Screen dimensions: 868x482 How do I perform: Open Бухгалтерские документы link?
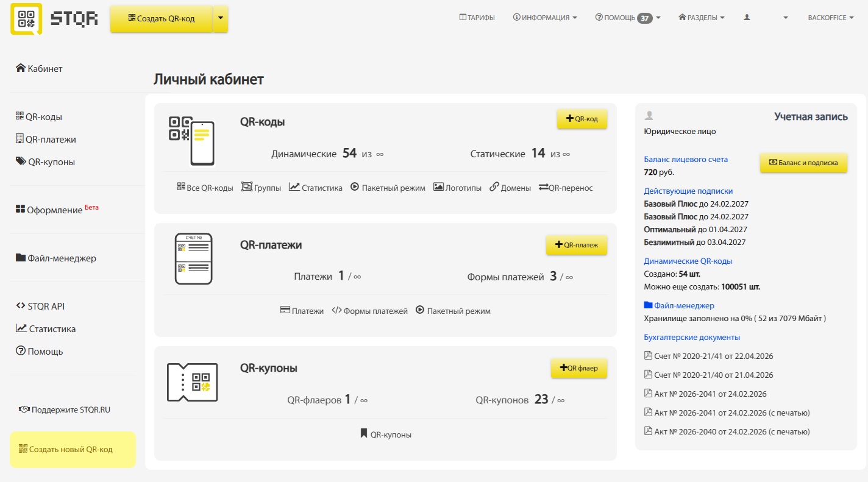point(692,337)
